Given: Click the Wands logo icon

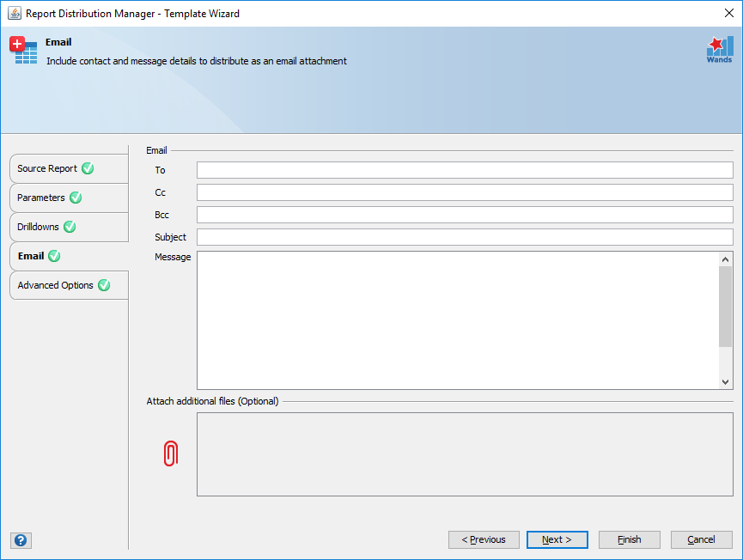Looking at the screenshot, I should [x=719, y=49].
